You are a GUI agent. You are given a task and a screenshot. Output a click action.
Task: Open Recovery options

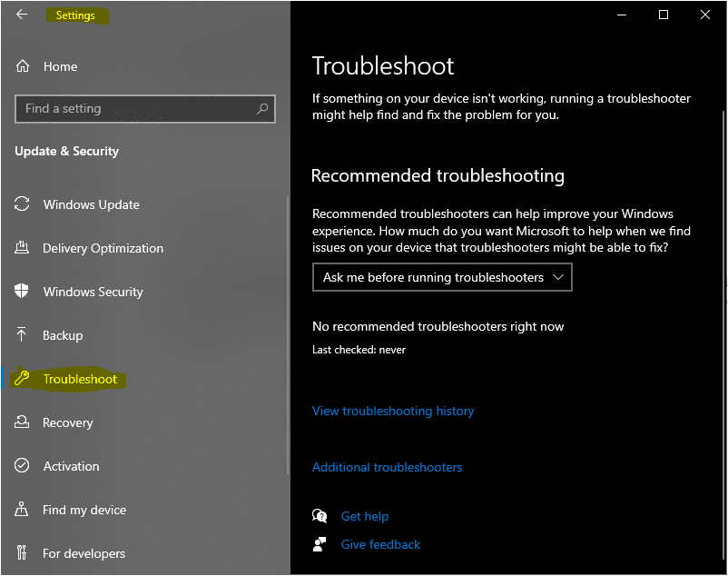tap(68, 422)
